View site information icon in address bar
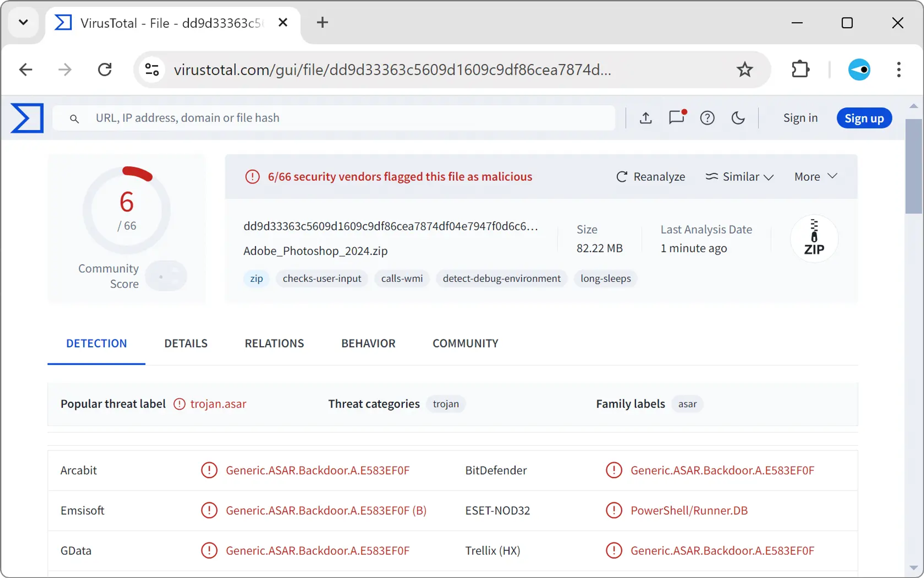This screenshot has height=578, width=924. pos(152,70)
